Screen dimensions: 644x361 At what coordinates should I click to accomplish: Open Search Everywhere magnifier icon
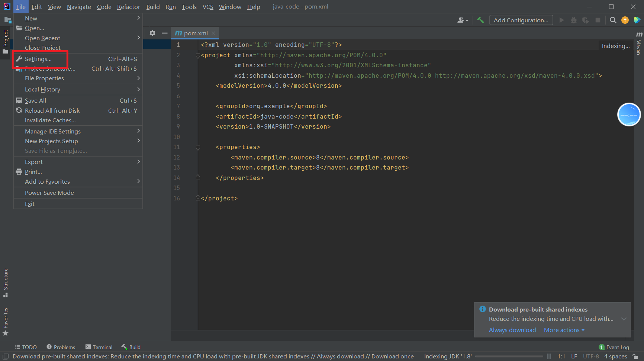pyautogui.click(x=613, y=20)
